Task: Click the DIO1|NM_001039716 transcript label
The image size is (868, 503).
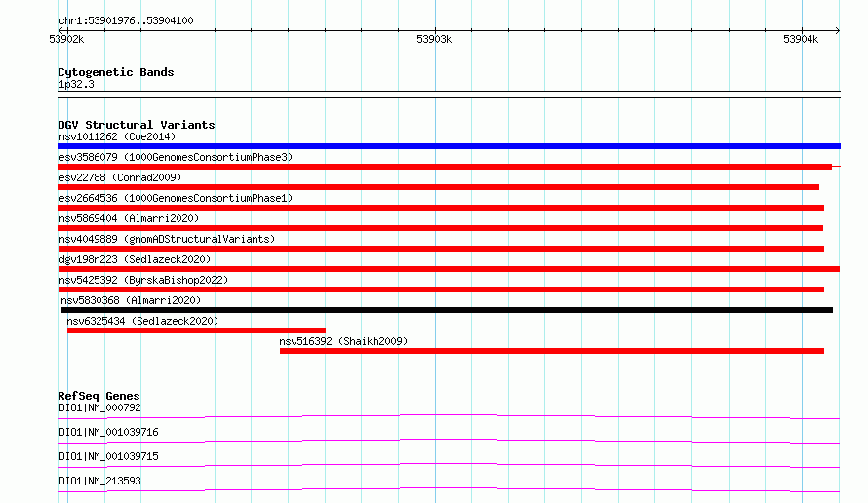Action: click(x=108, y=432)
